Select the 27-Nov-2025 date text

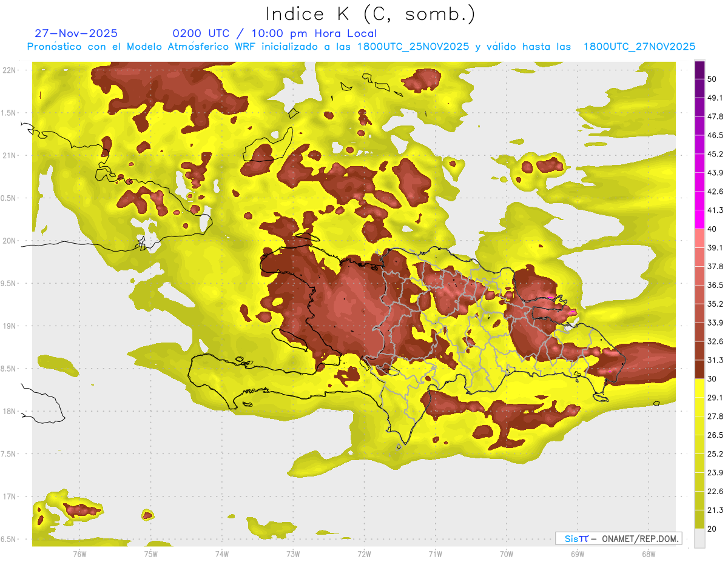(x=76, y=33)
